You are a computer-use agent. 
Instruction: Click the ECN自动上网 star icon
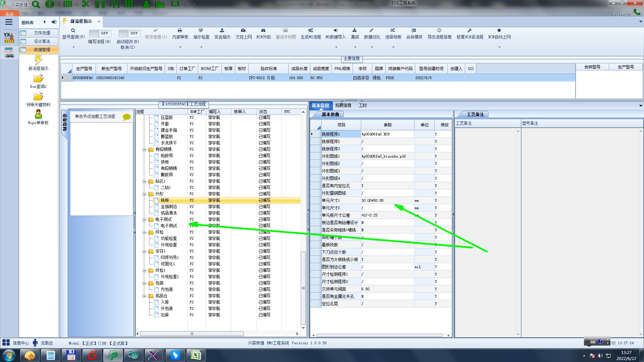coord(499,31)
